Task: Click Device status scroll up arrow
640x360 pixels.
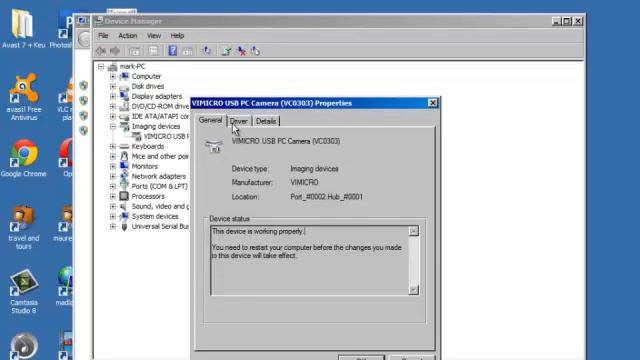Action: pyautogui.click(x=413, y=231)
